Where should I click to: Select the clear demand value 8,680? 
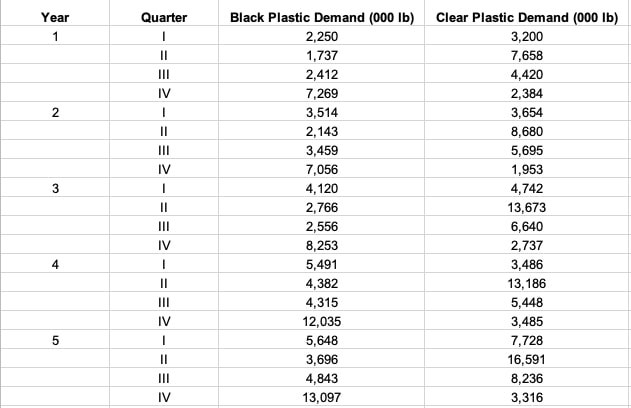[x=526, y=131]
